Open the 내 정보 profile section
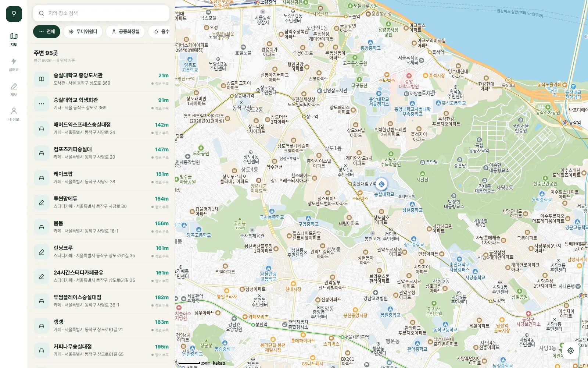Screen dimensions: 588x368 pyautogui.click(x=14, y=114)
